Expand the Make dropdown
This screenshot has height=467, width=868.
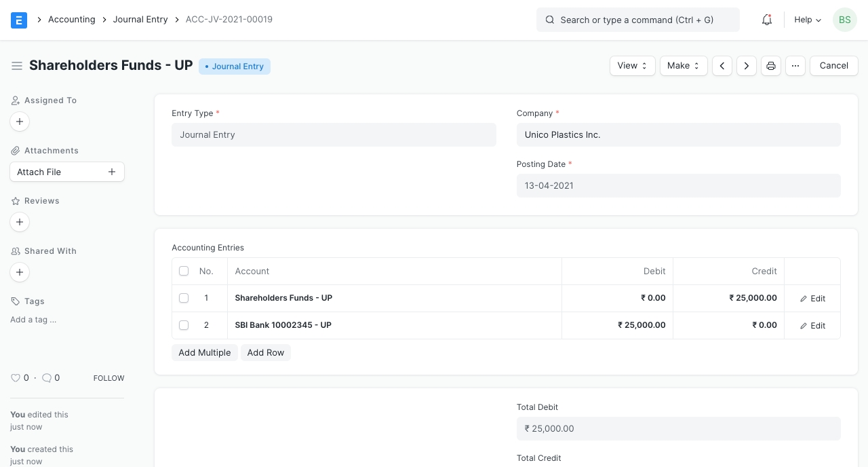(x=684, y=66)
